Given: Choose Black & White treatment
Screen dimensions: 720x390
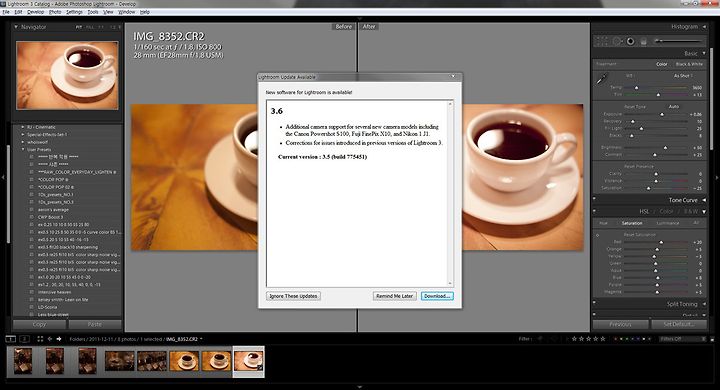Looking at the screenshot, I should coord(689,64).
